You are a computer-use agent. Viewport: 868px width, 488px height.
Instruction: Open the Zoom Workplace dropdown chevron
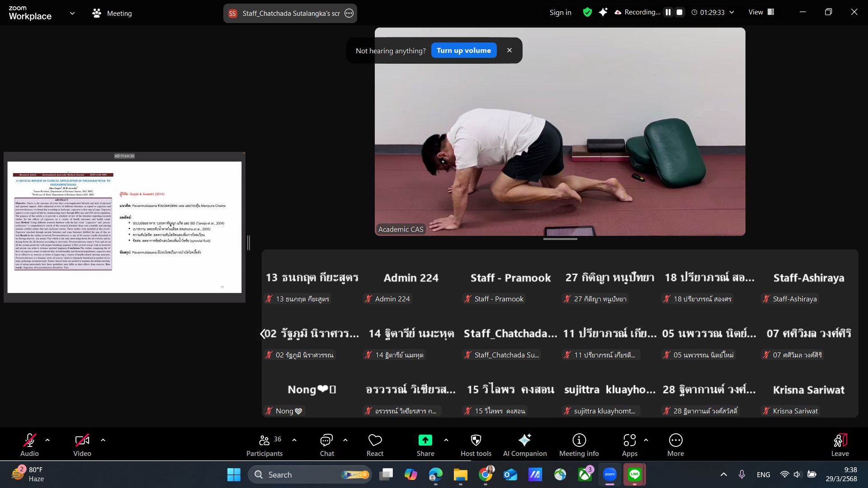pyautogui.click(x=72, y=13)
